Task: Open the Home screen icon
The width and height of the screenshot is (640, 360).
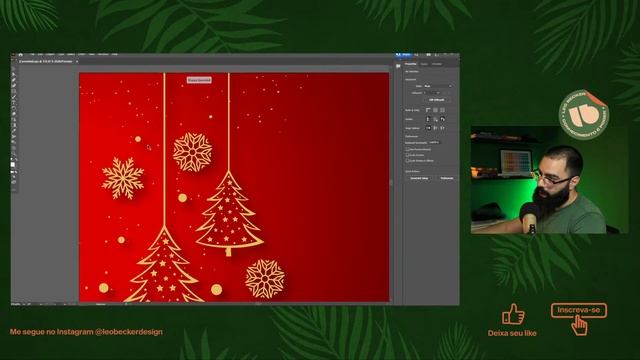Action: pos(20,55)
